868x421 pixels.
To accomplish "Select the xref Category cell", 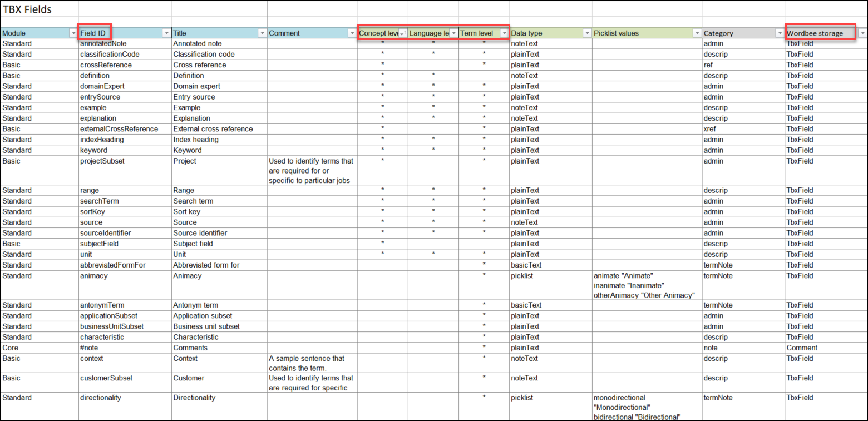I will click(x=711, y=129).
